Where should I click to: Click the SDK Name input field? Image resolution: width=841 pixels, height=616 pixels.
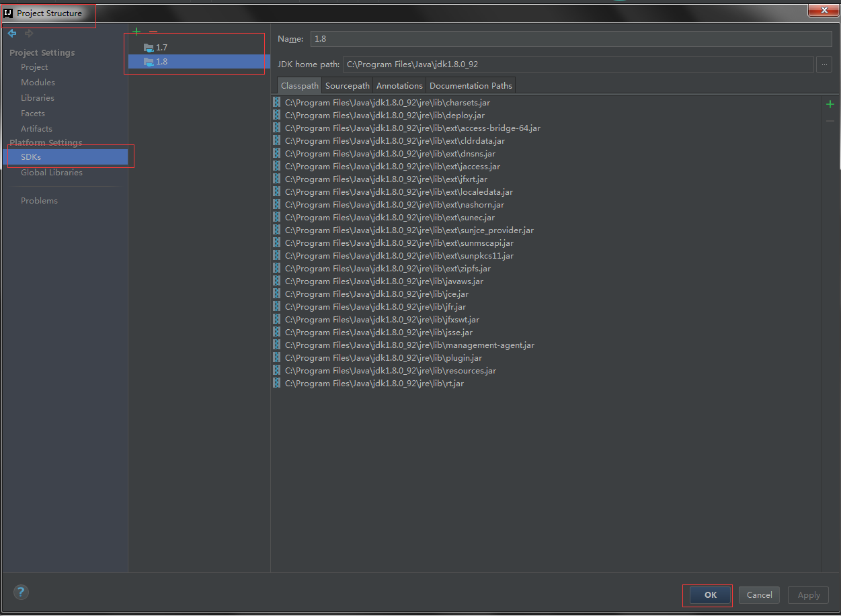coord(571,39)
